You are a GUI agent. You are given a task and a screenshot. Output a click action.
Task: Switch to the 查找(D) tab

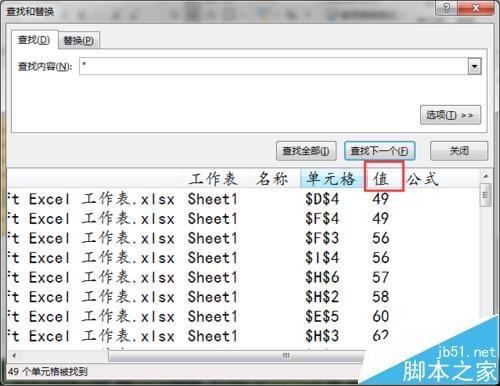tap(34, 40)
